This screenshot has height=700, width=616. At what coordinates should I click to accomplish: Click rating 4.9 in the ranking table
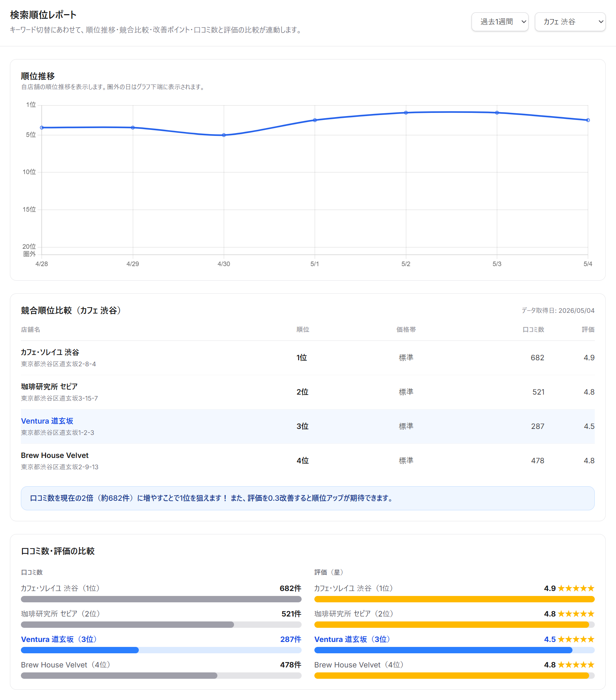(589, 358)
